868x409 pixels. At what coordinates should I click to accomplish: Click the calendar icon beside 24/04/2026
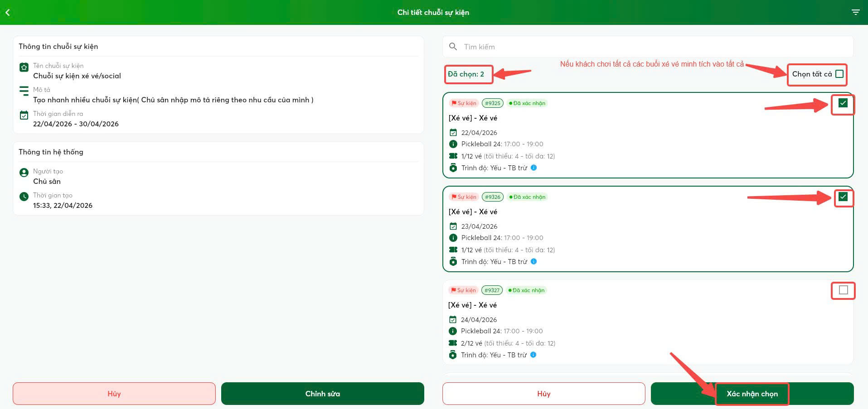click(453, 320)
